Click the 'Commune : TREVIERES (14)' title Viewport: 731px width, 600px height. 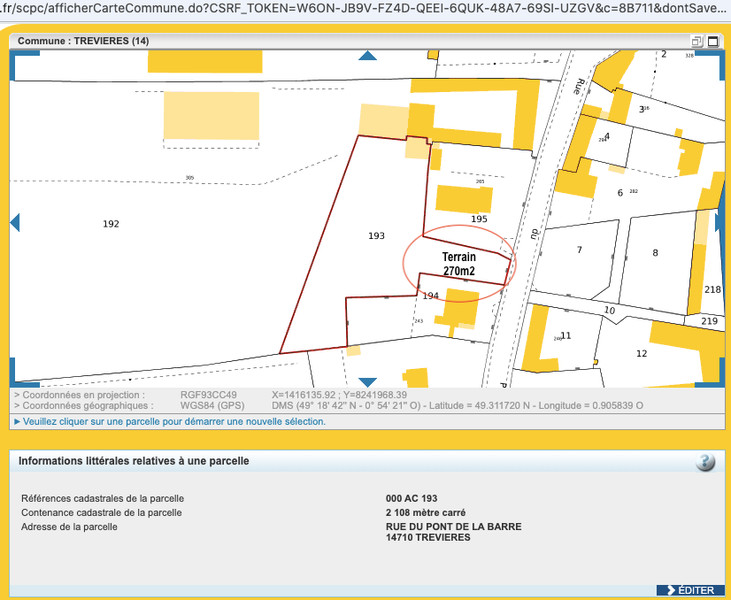[x=83, y=41]
